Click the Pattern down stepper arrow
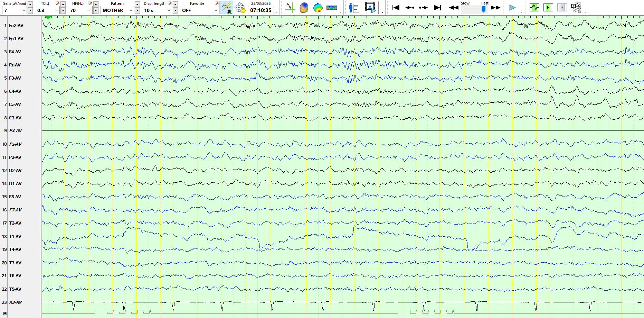The height and width of the screenshot is (318, 644). coord(137,11)
